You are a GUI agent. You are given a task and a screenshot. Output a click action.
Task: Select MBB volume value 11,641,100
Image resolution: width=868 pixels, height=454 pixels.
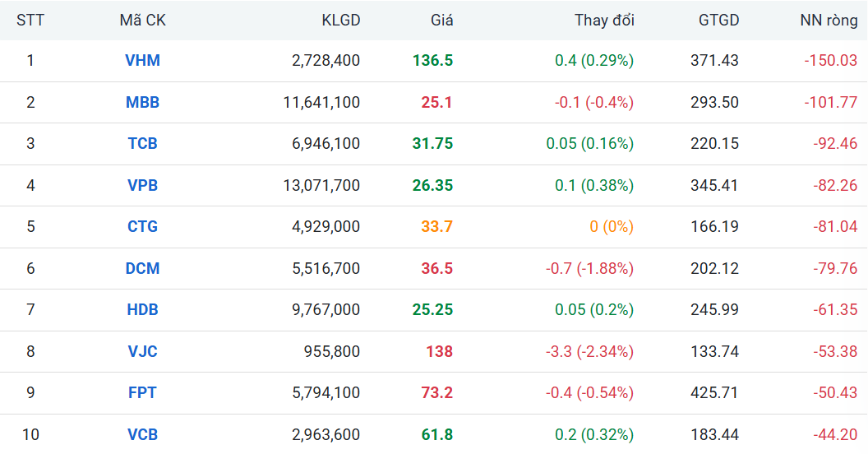[321, 103]
